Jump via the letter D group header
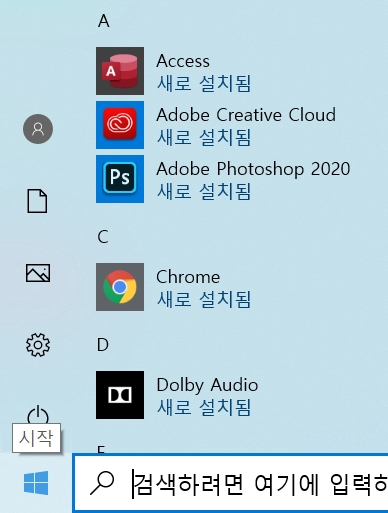 click(x=103, y=345)
